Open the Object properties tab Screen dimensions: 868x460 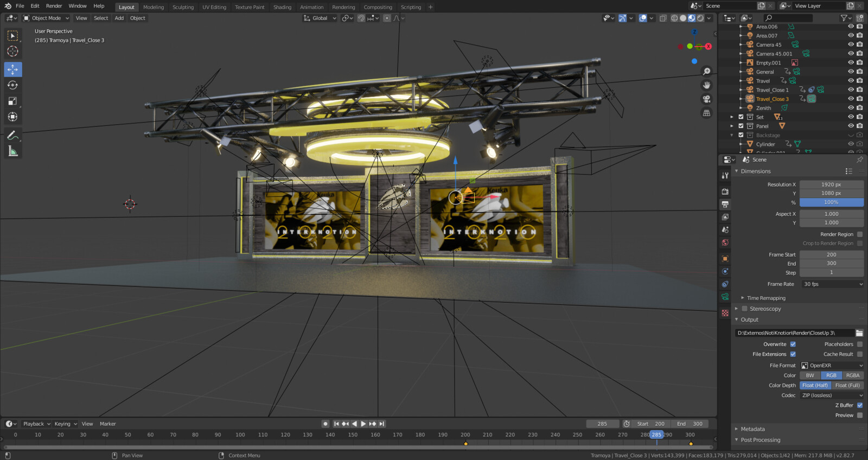725,259
